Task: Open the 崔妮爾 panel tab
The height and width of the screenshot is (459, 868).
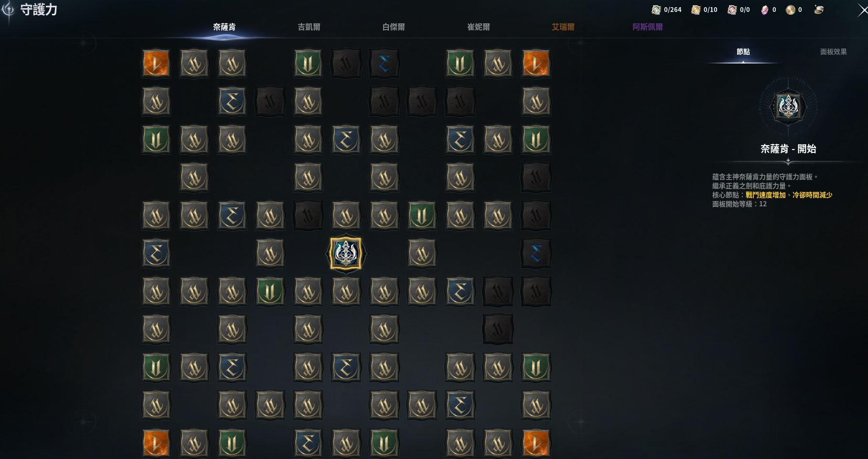Action: (x=478, y=27)
